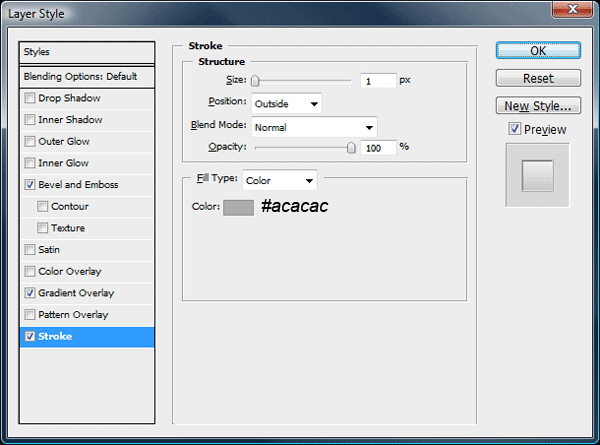
Task: Click the Opacity slider handle
Action: pyautogui.click(x=351, y=148)
